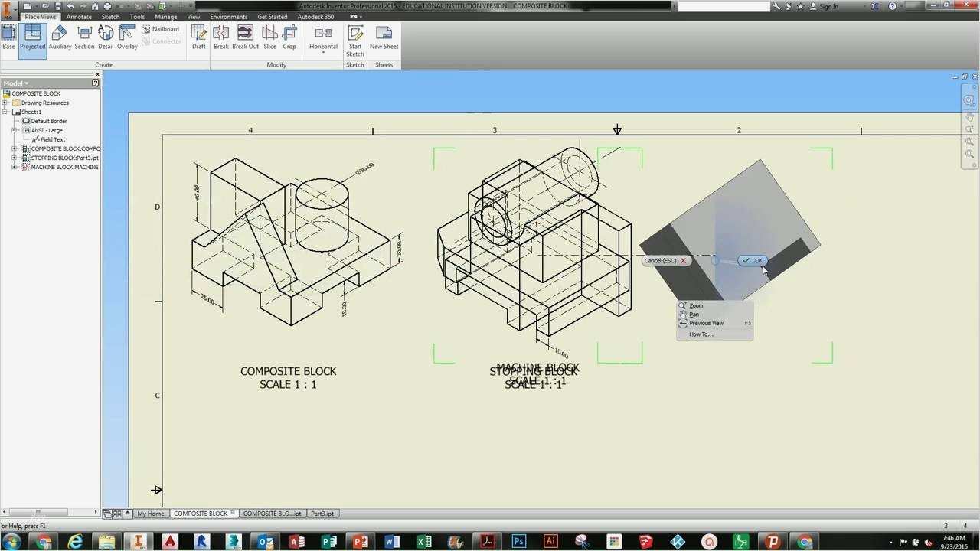This screenshot has height=551, width=980.
Task: Open the Autodesk 360 tab
Action: coord(315,16)
